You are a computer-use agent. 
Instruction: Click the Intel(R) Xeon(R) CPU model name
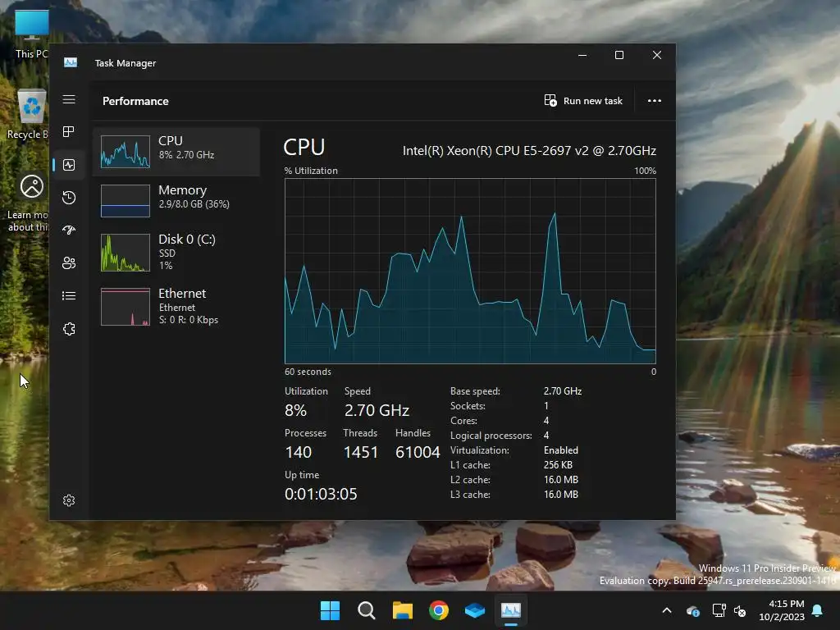529,151
